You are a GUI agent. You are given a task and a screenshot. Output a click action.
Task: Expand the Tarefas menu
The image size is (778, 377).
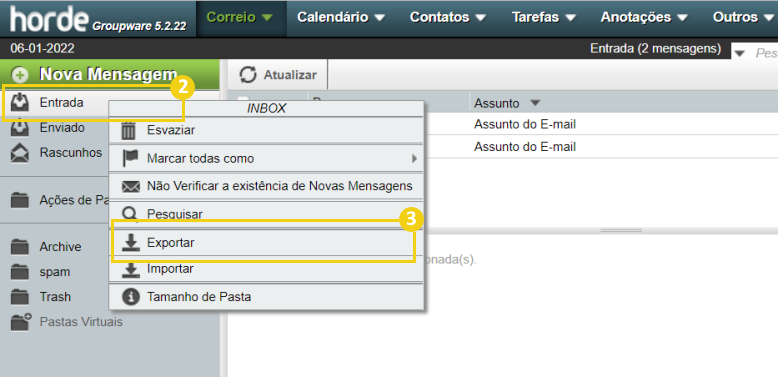544,17
